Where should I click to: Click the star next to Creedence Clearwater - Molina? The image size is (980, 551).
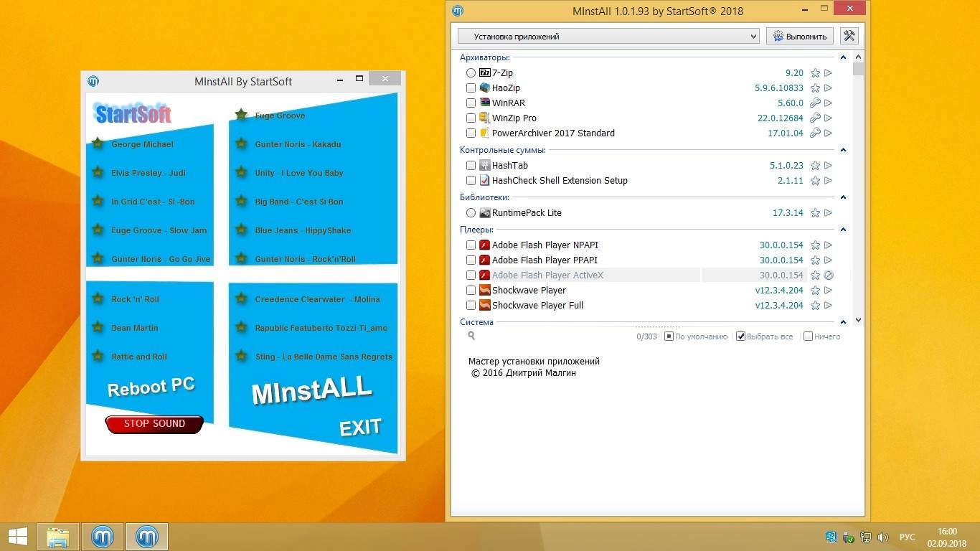point(242,298)
